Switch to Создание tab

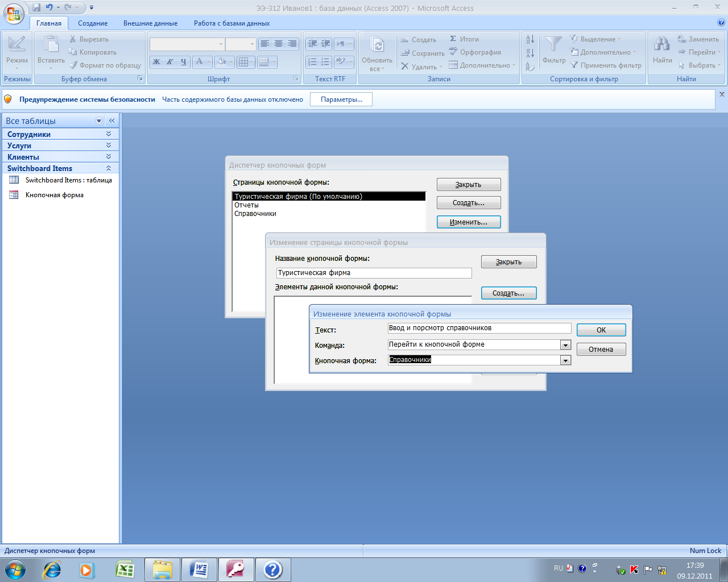[x=93, y=23]
